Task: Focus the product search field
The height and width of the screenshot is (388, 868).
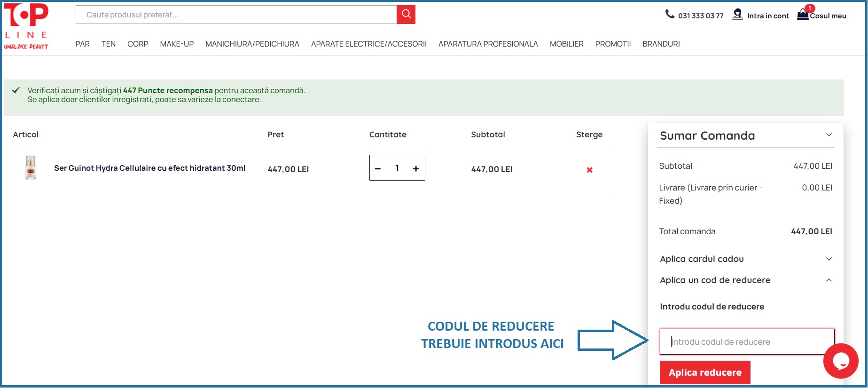Action: point(236,15)
